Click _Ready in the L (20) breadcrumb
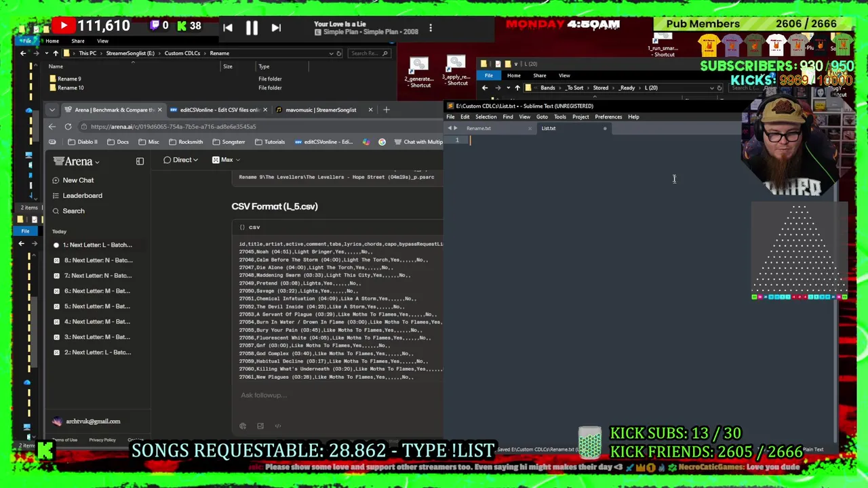This screenshot has height=488, width=868. pyautogui.click(x=627, y=88)
